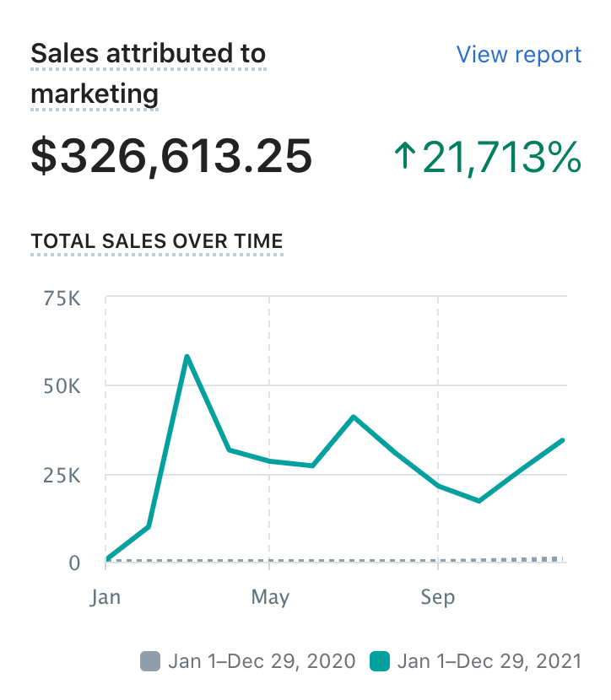
Task: Open the View report link
Action: (x=518, y=55)
